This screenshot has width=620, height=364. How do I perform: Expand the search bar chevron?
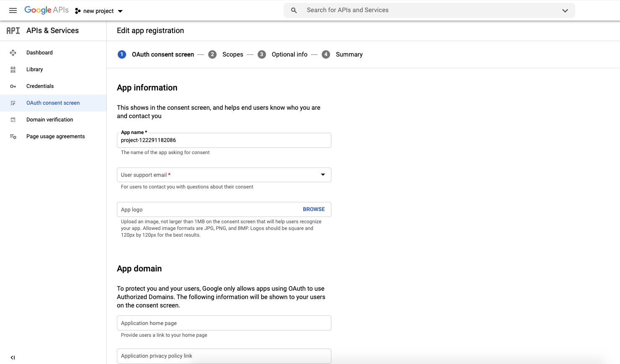pyautogui.click(x=565, y=10)
